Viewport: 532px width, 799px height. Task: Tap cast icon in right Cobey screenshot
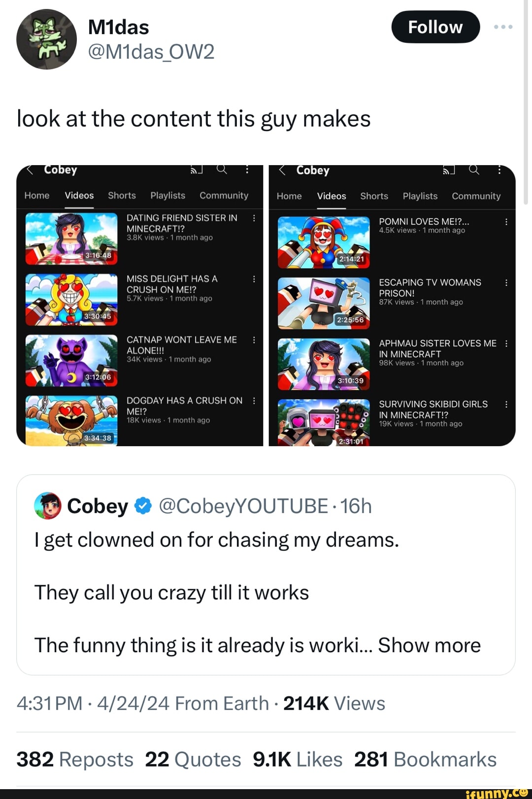(x=448, y=170)
